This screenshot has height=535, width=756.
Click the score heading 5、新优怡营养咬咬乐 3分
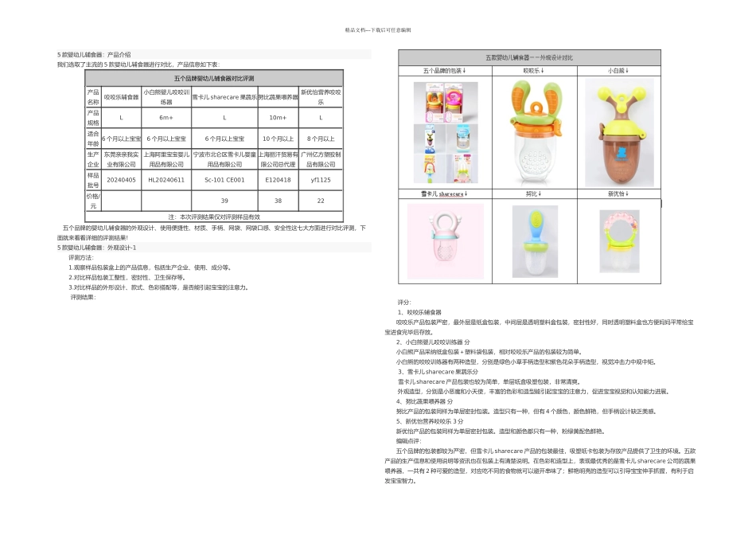[430, 421]
